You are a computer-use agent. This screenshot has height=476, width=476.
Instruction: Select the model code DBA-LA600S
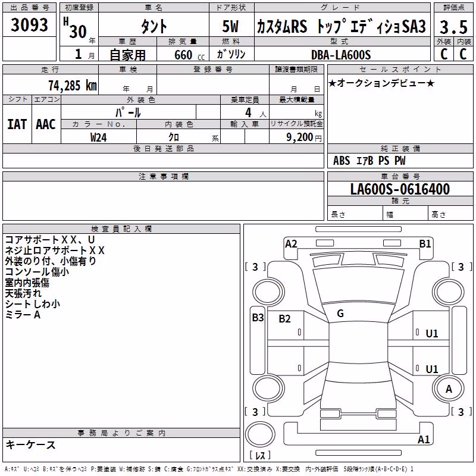pos(341,55)
